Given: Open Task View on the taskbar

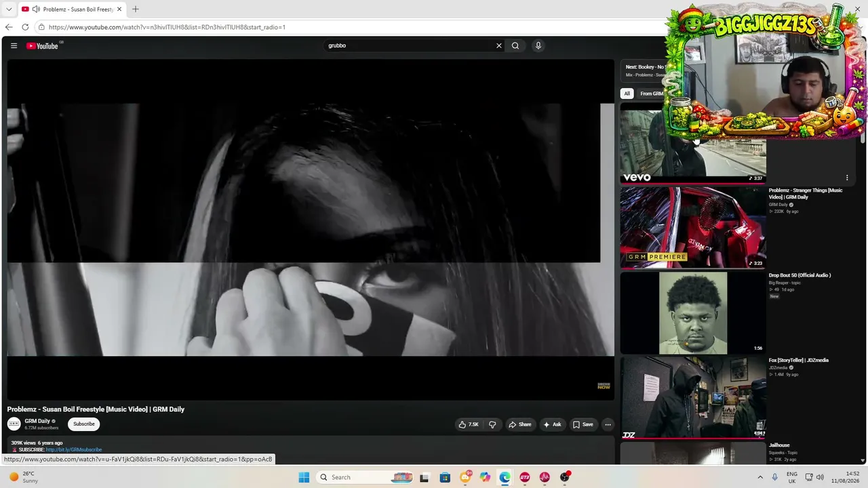Looking at the screenshot, I should pos(425,477).
